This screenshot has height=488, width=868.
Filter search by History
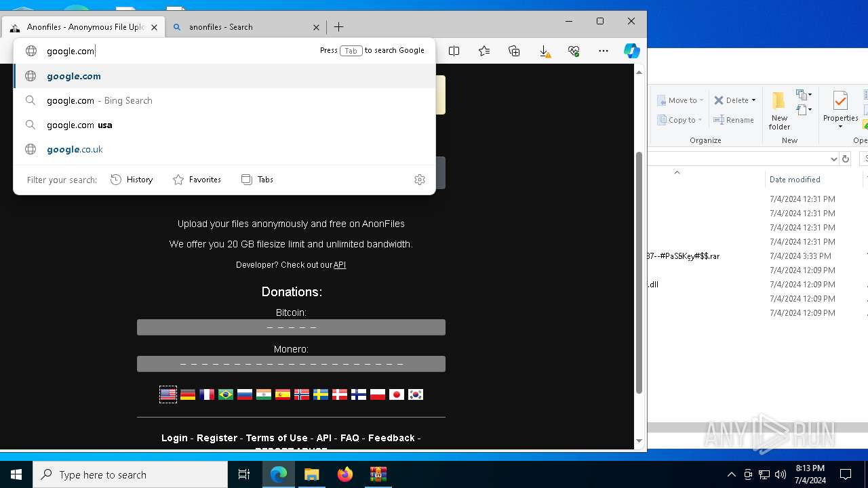(x=132, y=180)
